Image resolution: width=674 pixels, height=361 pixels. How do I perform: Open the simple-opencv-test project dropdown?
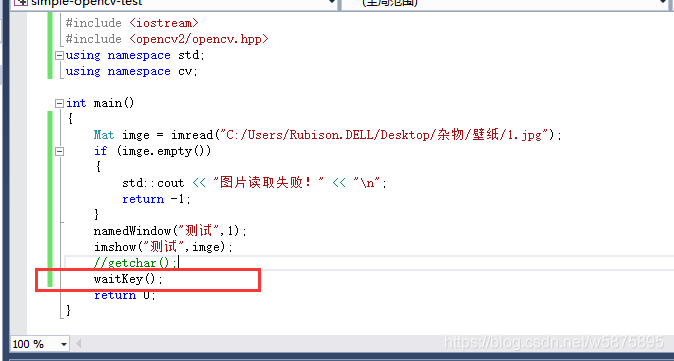tap(331, 2)
